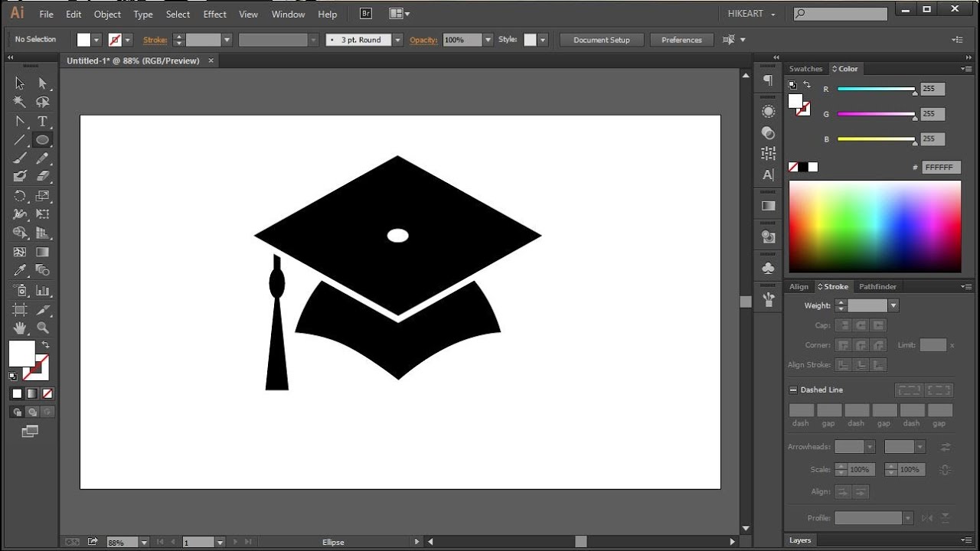Select the Eraser tool
This screenshot has width=980, height=551.
(43, 176)
